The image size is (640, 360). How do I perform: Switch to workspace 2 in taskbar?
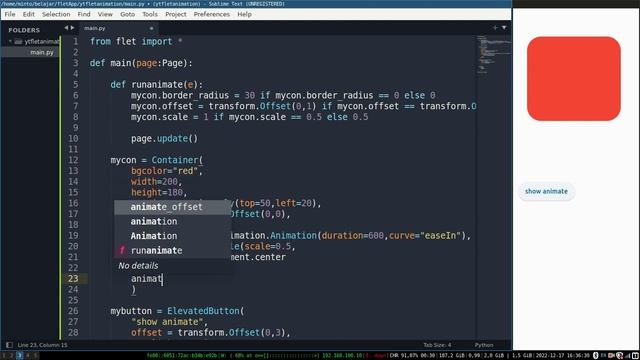click(x=11, y=356)
